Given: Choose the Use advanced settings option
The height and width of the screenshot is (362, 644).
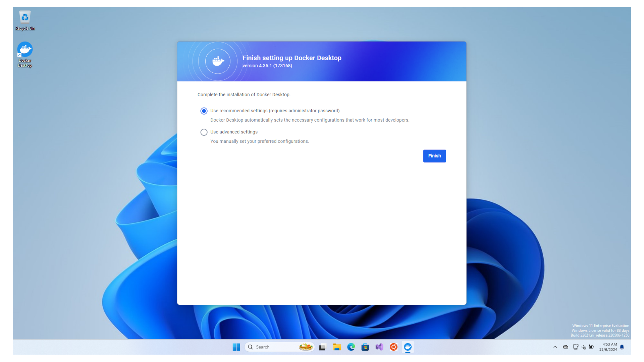Looking at the screenshot, I should coord(204,132).
